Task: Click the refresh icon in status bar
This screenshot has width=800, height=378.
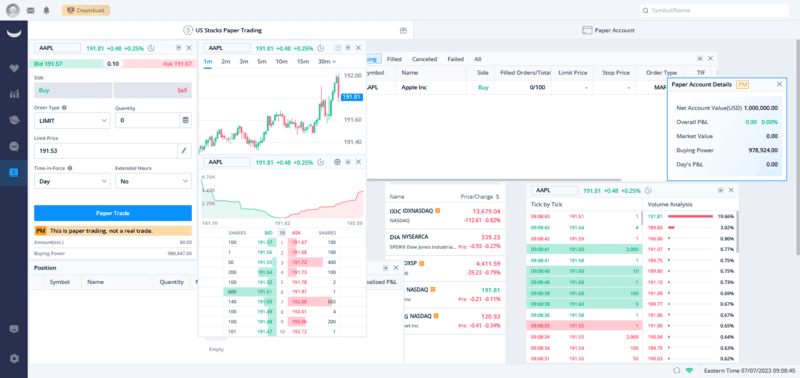Action: (677, 371)
